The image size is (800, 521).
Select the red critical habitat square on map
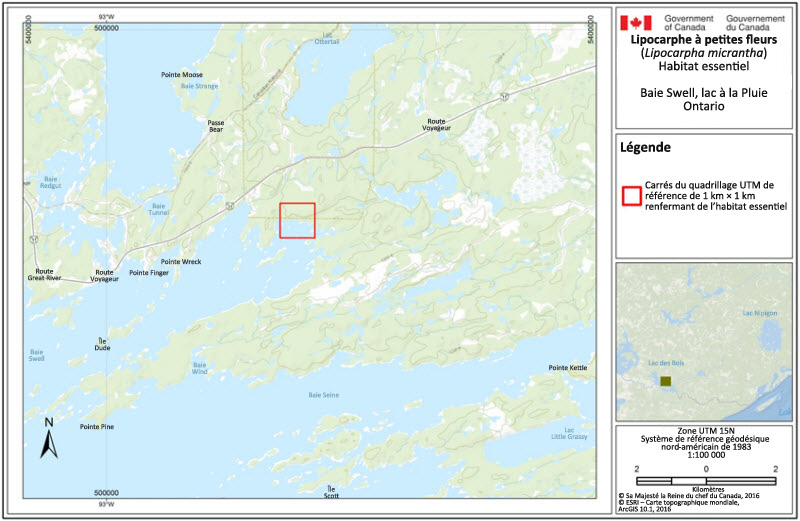coord(297,220)
